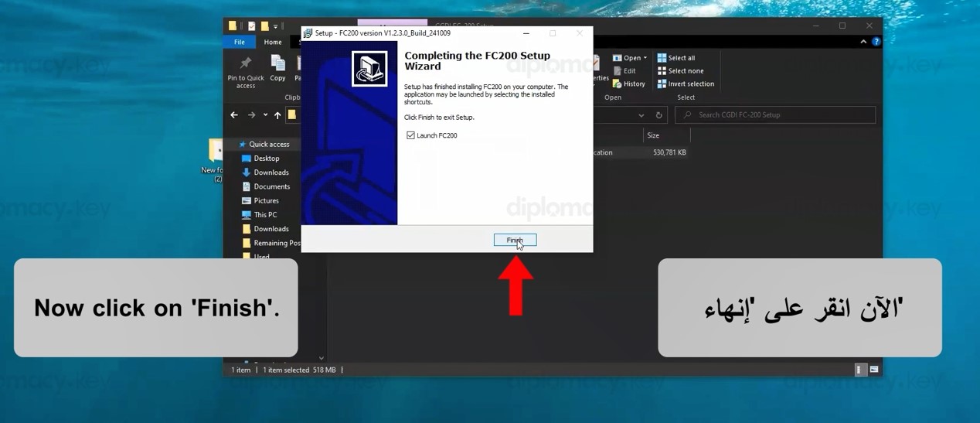980x423 pixels.
Task: Click Edit in the ribbon Open group
Action: coord(624,71)
